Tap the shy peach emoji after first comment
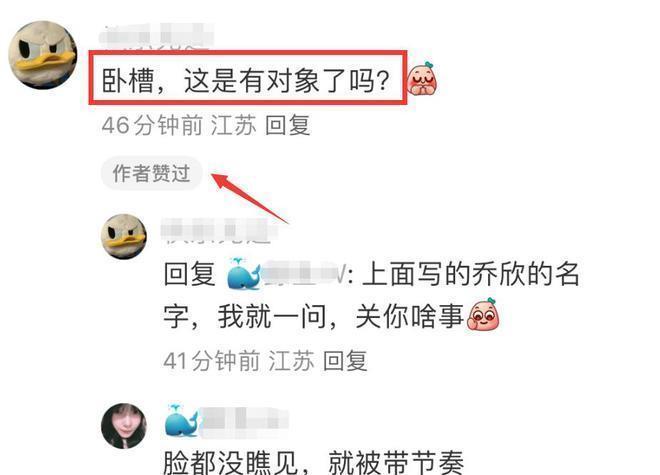Viewport: 660px width, 475px height. tap(422, 78)
